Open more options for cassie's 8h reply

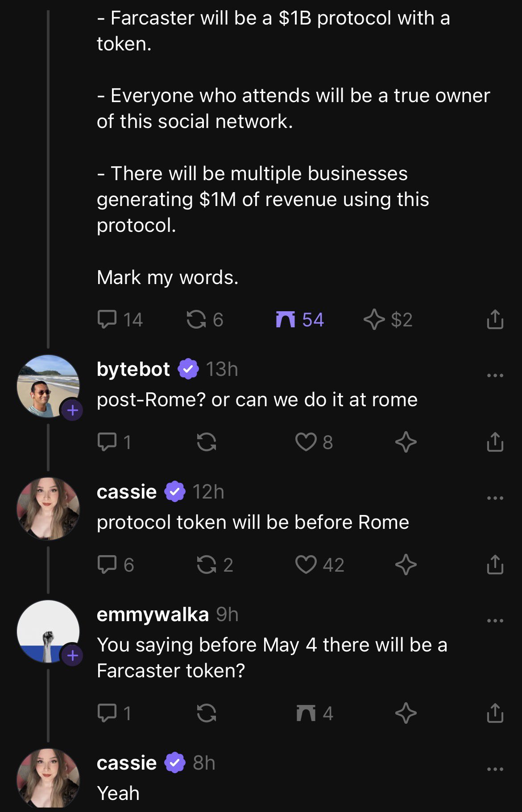click(x=495, y=769)
